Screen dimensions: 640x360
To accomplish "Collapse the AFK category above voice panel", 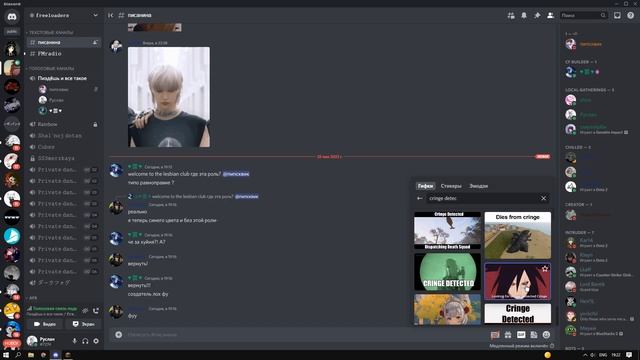I will [x=33, y=298].
